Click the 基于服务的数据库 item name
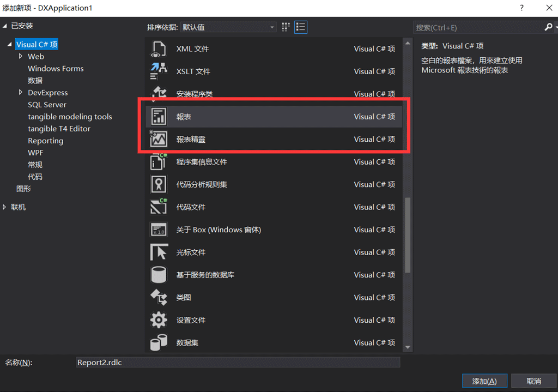The width and height of the screenshot is (558, 392). [205, 275]
